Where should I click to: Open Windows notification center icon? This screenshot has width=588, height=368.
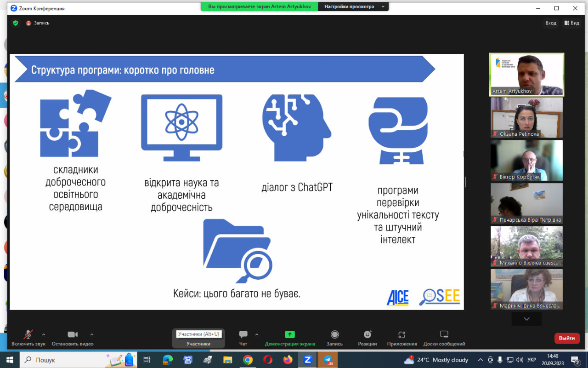tap(575, 360)
